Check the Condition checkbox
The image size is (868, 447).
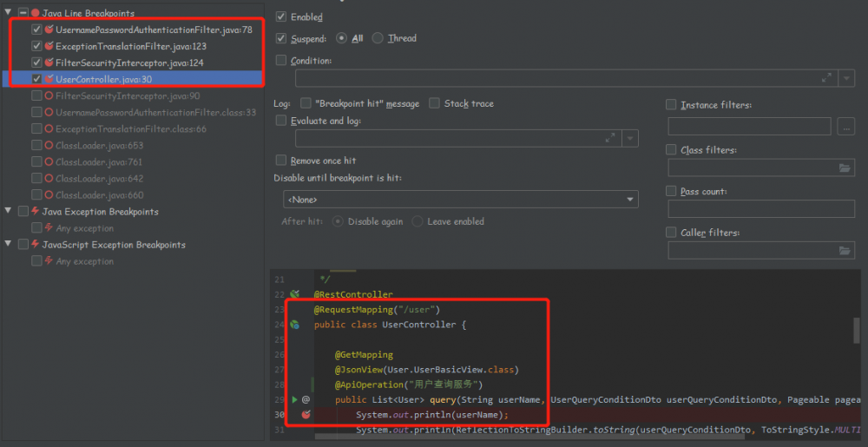[x=281, y=60]
